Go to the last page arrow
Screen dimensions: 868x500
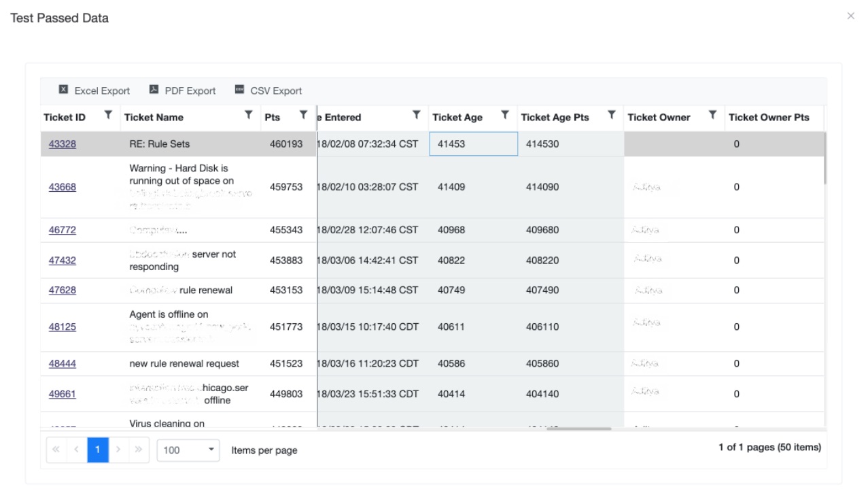(139, 450)
